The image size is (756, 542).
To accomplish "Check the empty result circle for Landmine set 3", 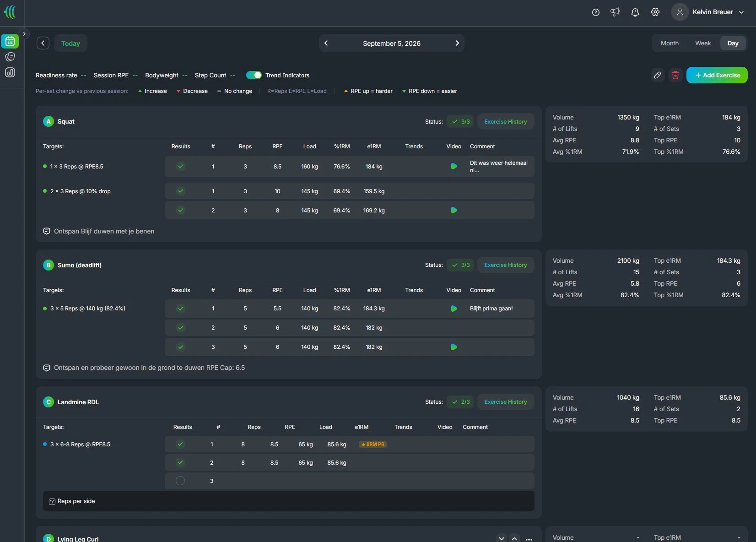I will click(180, 481).
